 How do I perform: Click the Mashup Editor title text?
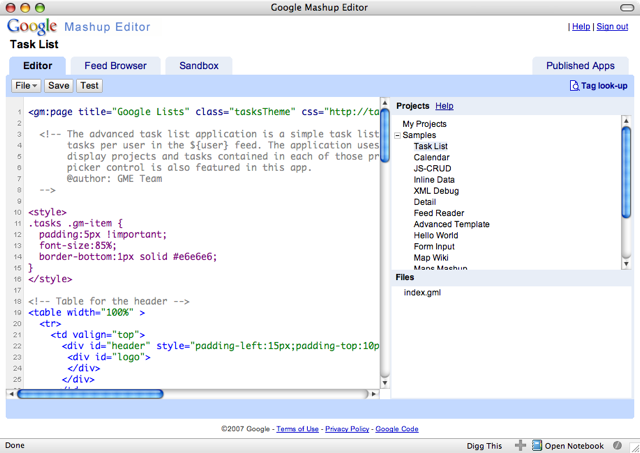click(x=107, y=27)
